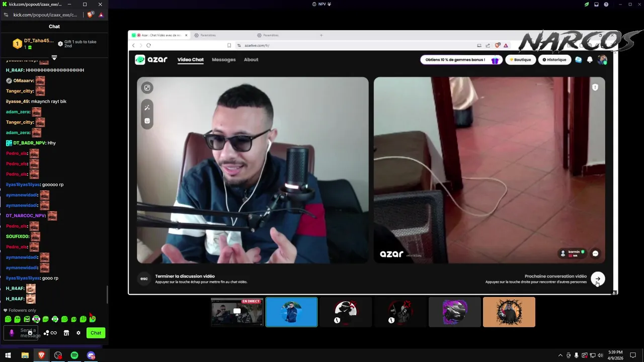Click the purple microphone icon

pos(12,333)
